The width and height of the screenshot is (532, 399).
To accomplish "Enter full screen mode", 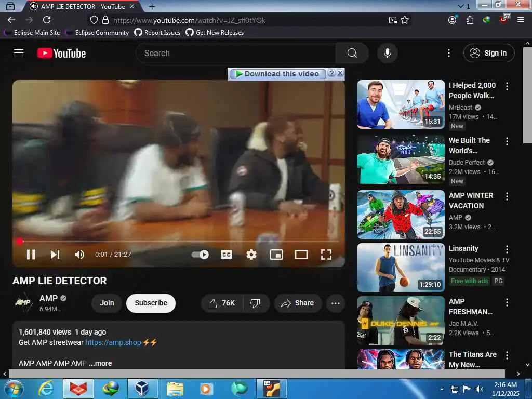I will [326, 255].
